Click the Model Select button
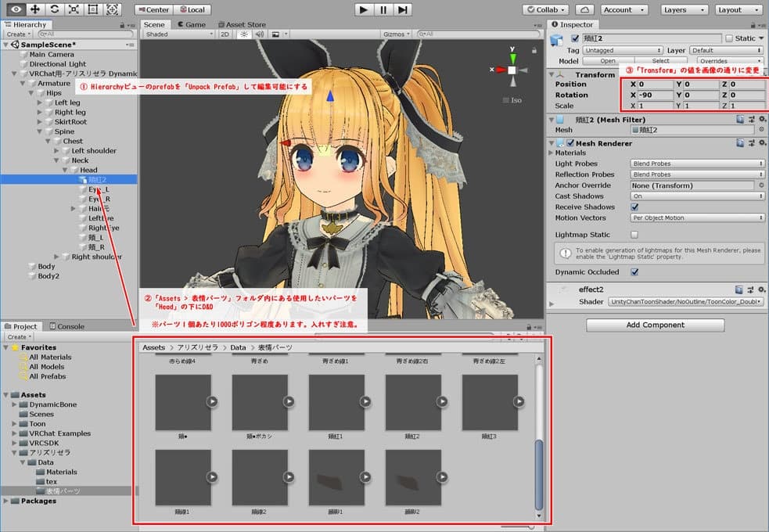Viewport: 769px width, 532px height. pyautogui.click(x=660, y=61)
